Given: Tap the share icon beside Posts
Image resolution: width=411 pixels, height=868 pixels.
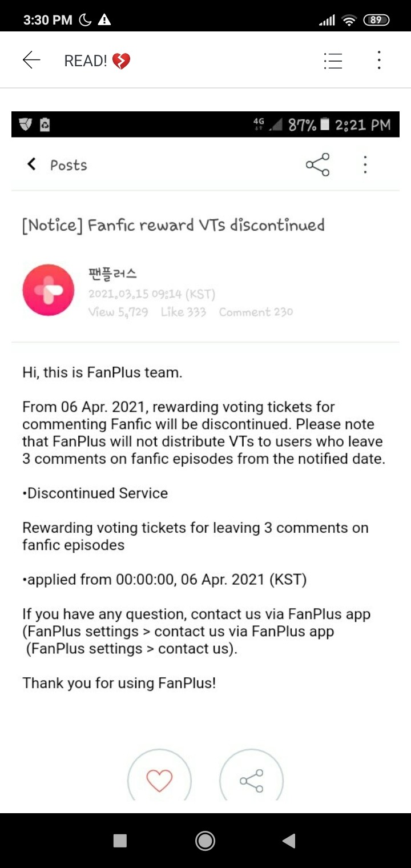Looking at the screenshot, I should pyautogui.click(x=317, y=164).
